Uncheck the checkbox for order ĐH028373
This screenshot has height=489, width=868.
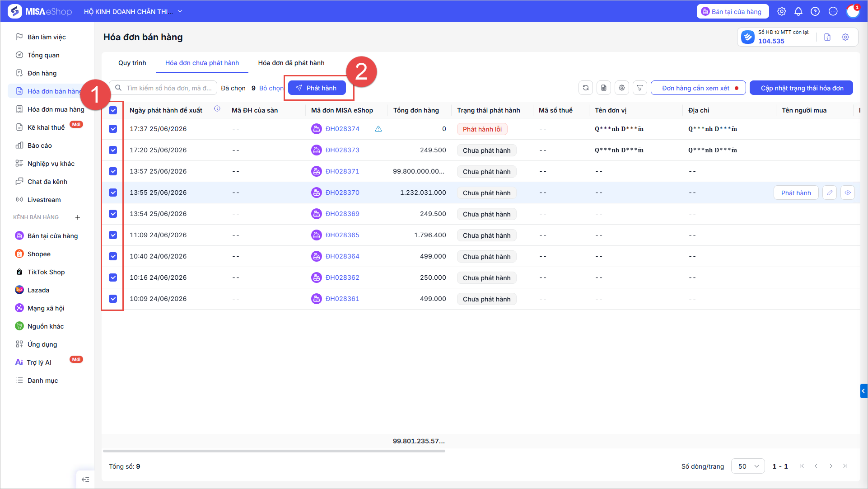click(113, 150)
